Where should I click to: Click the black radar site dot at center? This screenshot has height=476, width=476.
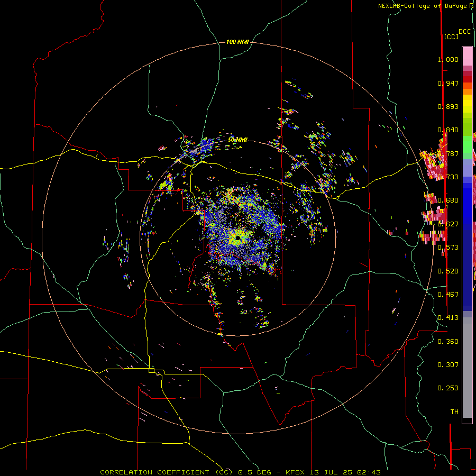point(238,237)
